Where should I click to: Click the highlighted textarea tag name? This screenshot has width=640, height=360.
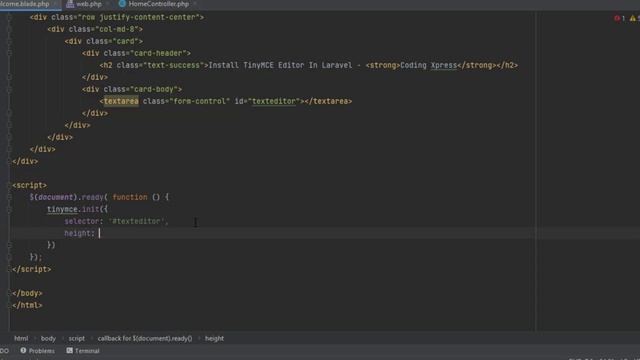[x=121, y=101]
